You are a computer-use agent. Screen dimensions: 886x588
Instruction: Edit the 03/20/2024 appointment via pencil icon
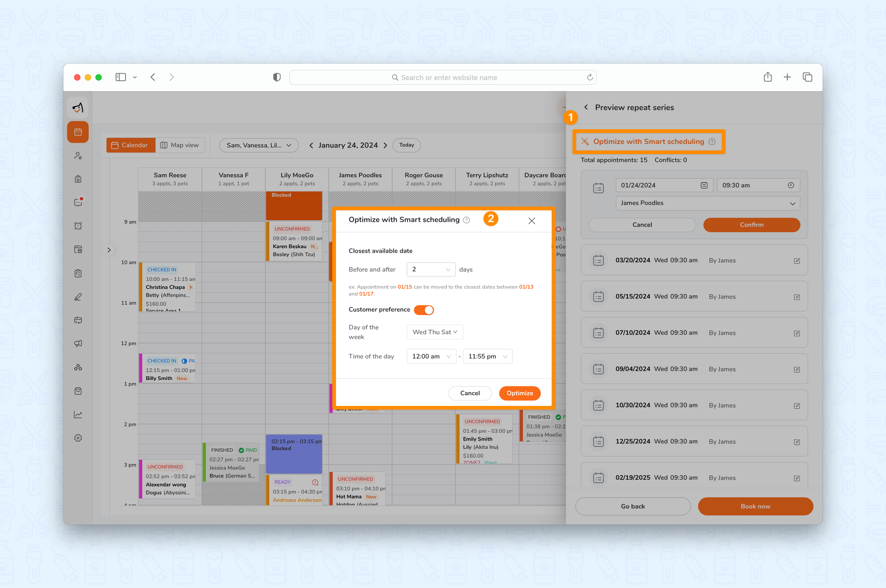pos(797,261)
